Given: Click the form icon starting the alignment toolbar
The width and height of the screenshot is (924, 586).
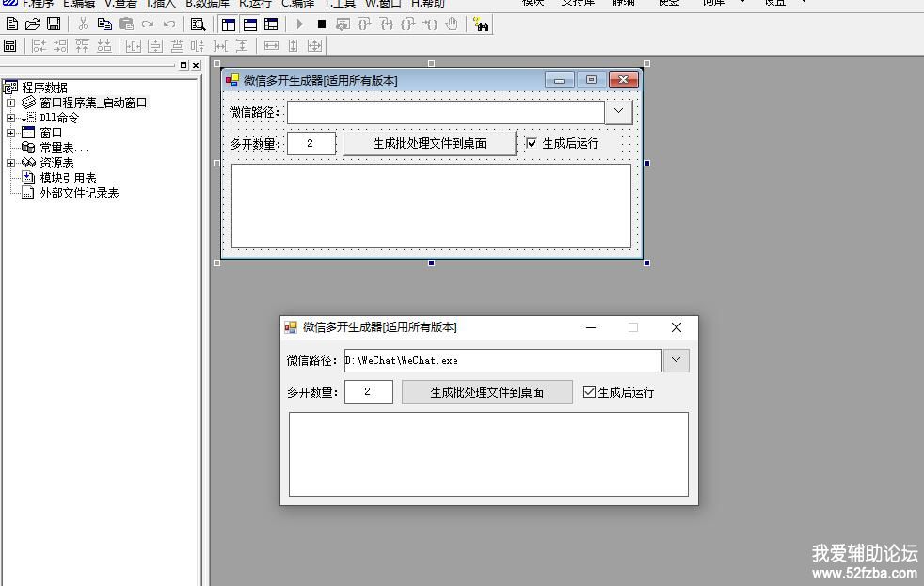Looking at the screenshot, I should [x=10, y=45].
